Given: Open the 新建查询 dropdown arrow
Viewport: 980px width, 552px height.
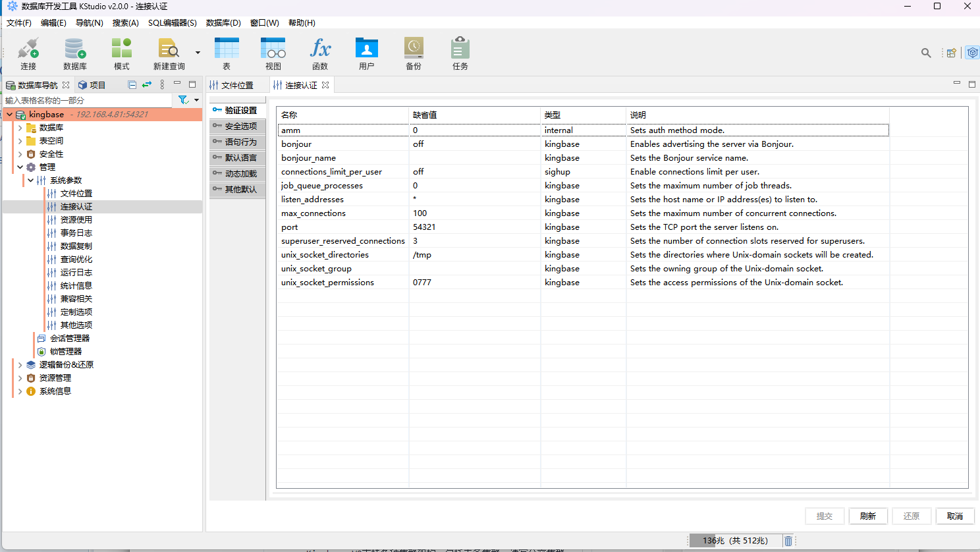Looking at the screenshot, I should pyautogui.click(x=198, y=53).
